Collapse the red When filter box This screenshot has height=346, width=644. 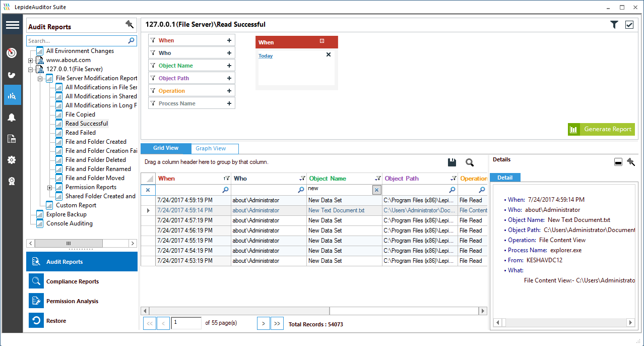pos(322,41)
